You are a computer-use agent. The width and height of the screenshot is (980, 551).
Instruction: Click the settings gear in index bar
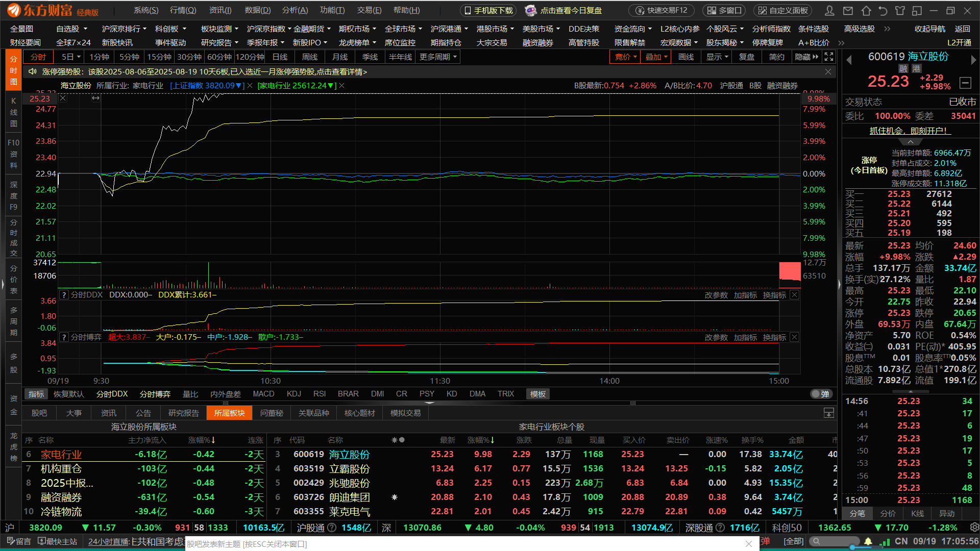(x=974, y=528)
